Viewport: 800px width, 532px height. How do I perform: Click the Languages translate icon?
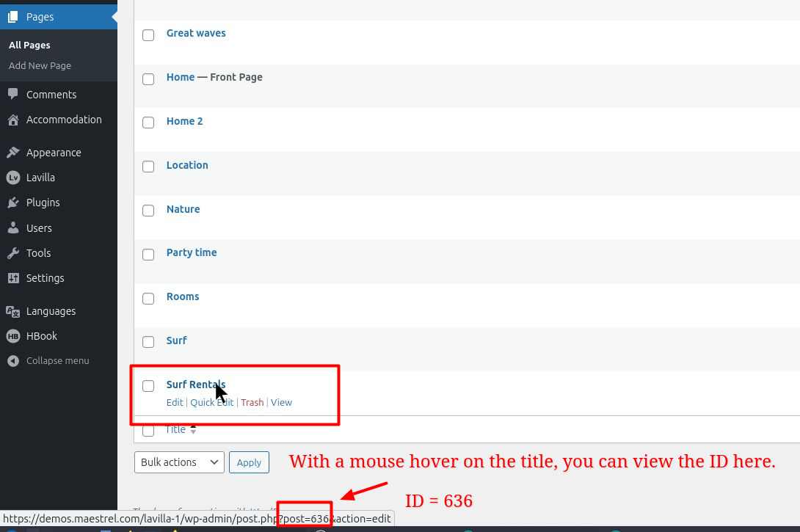click(13, 311)
